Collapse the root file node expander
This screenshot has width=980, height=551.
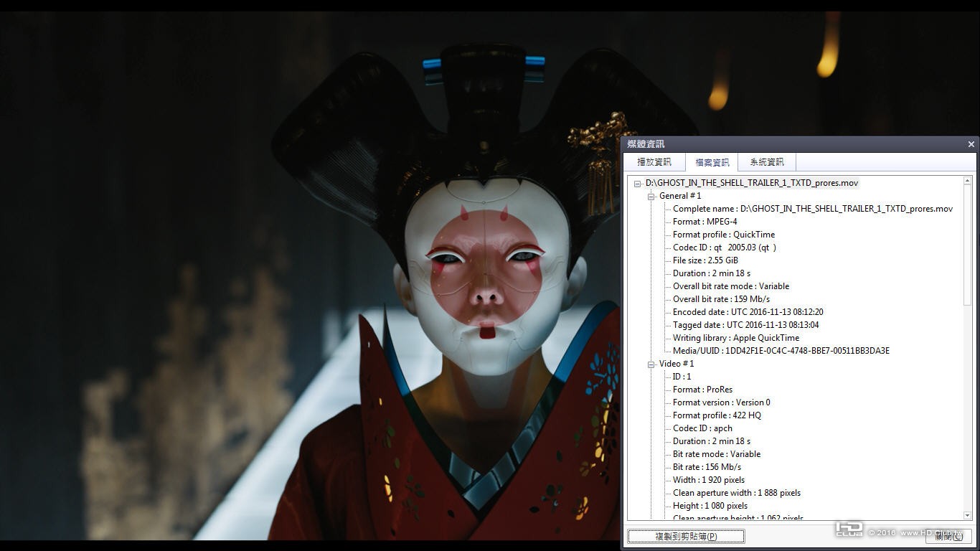pos(638,184)
